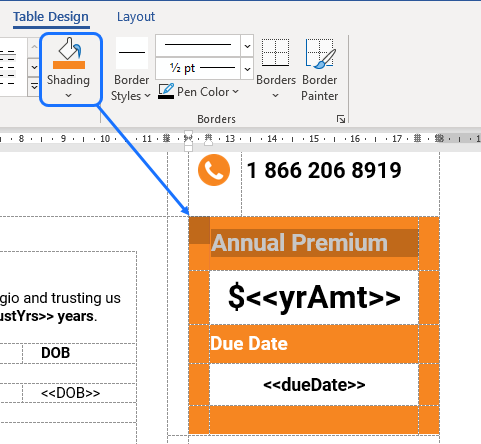This screenshot has width=481, height=444.
Task: Expand the Border Styles dropdown
Action: click(147, 96)
